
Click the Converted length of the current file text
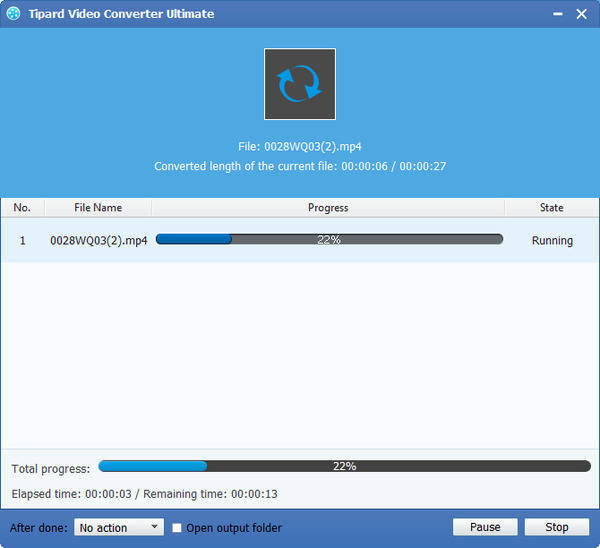300,166
